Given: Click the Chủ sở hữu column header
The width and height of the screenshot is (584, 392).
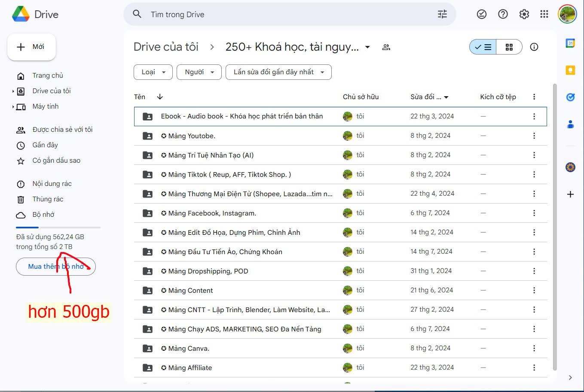Looking at the screenshot, I should click(361, 97).
